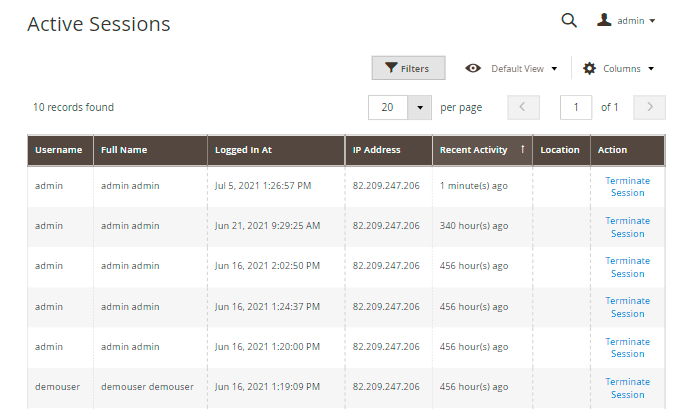Sort by Username column header
The width and height of the screenshot is (684, 409).
click(x=59, y=150)
